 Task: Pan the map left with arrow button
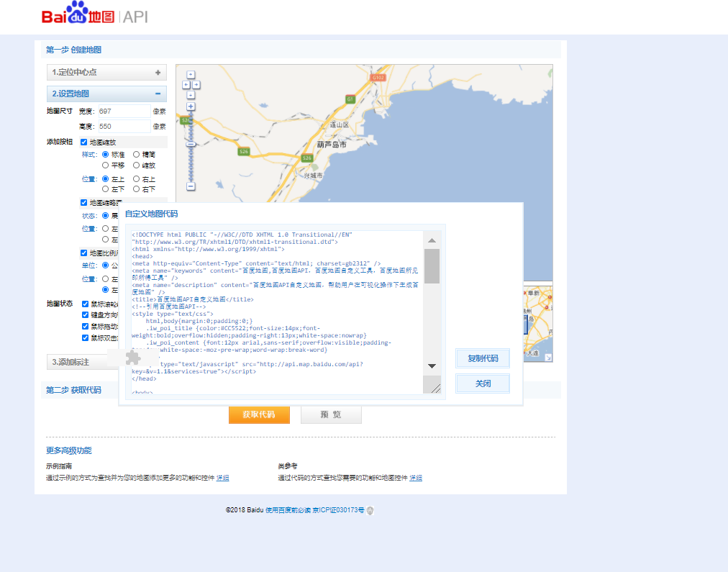coord(186,85)
